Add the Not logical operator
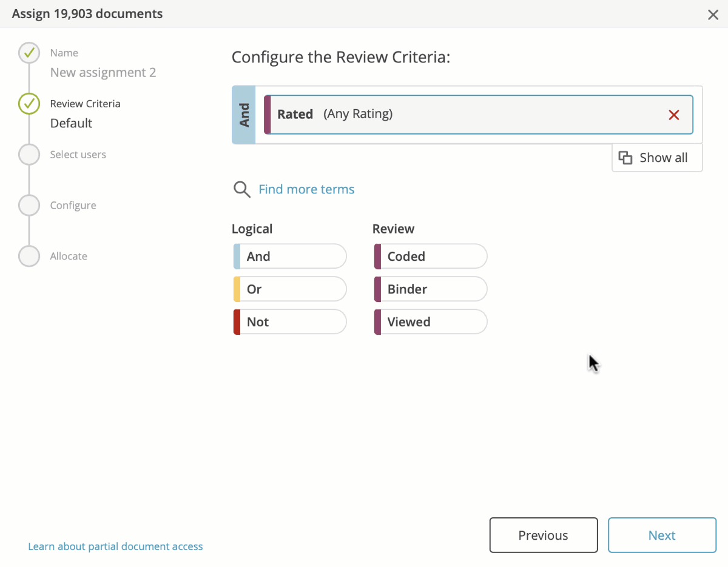Image resolution: width=728 pixels, height=567 pixels. pos(290,322)
